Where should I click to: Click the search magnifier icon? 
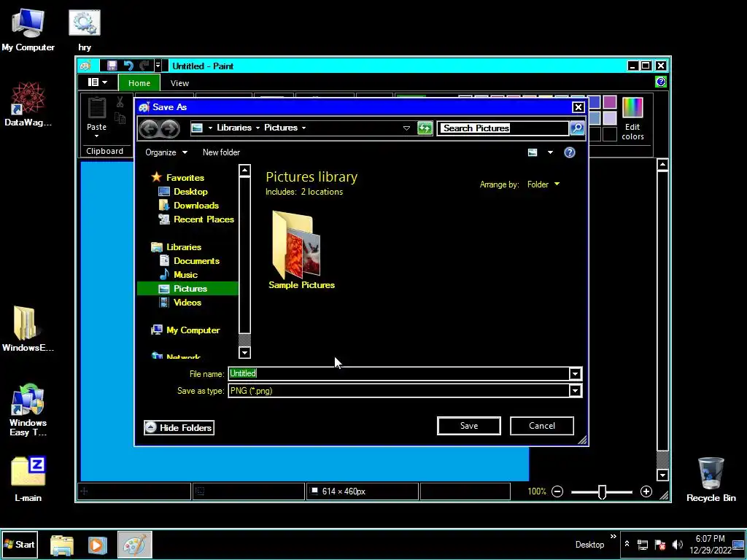577,128
